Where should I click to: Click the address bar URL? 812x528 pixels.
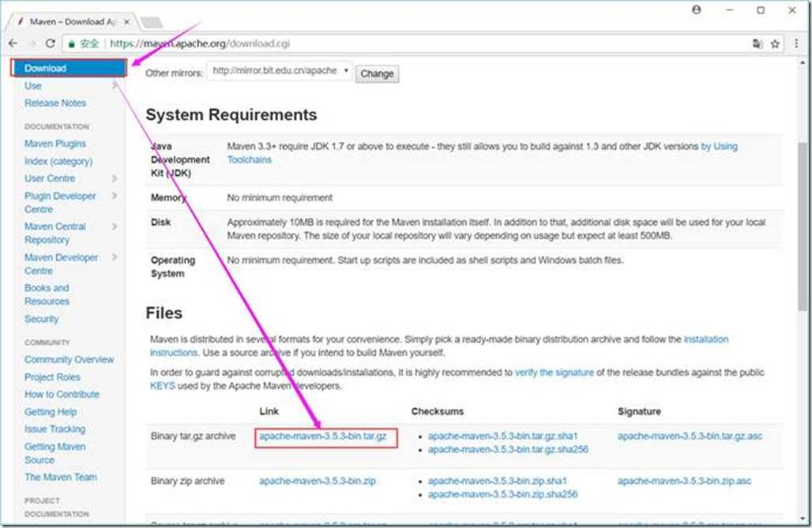click(x=200, y=43)
